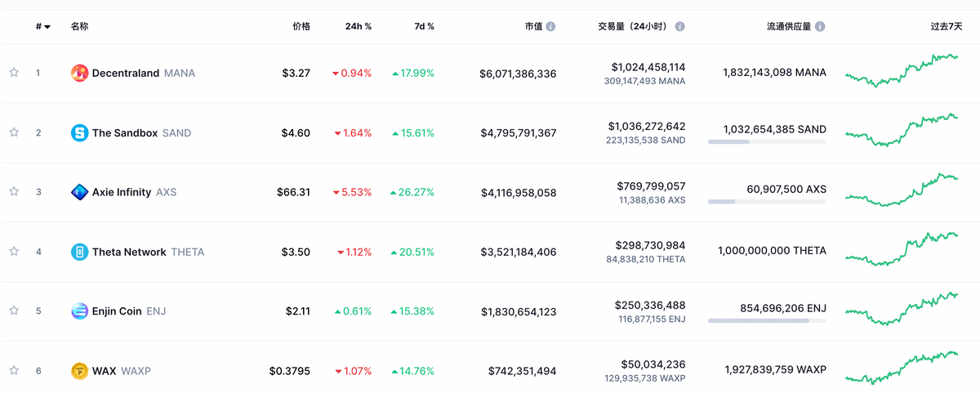The width and height of the screenshot is (980, 393).
Task: Click Decentraland price $3.27
Action: 296,73
